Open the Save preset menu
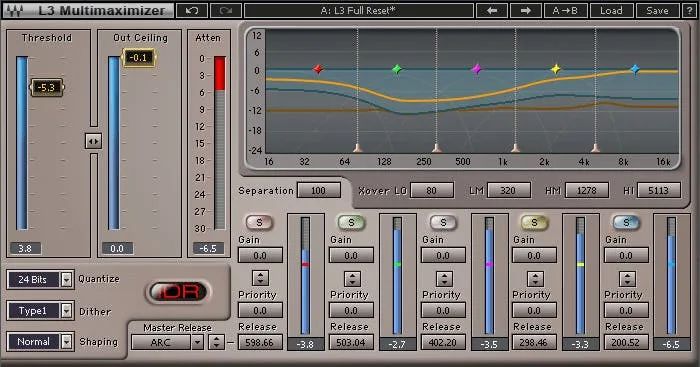 pos(658,10)
